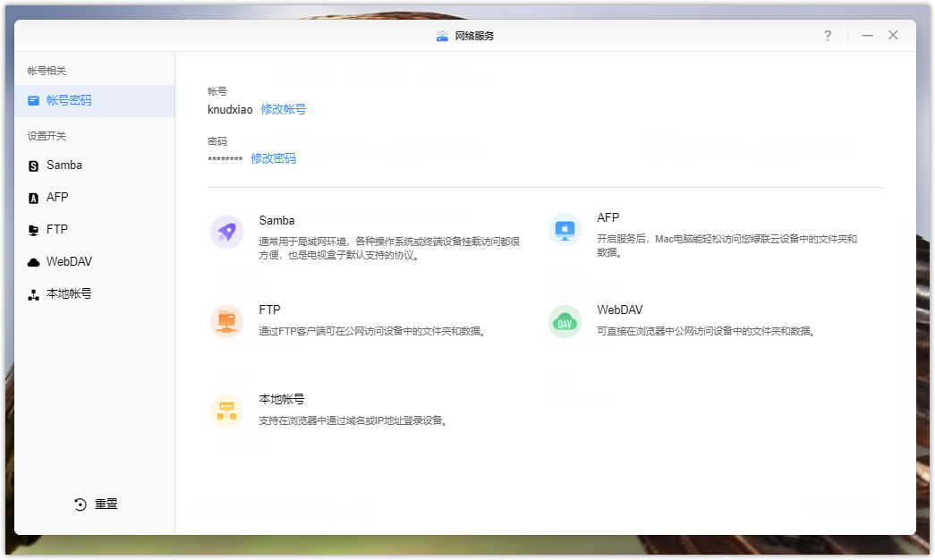Select AFP in the sidebar

(57, 198)
